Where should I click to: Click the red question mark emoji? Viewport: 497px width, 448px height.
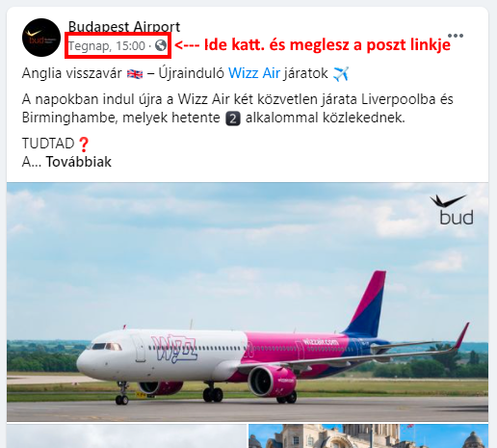84,145
